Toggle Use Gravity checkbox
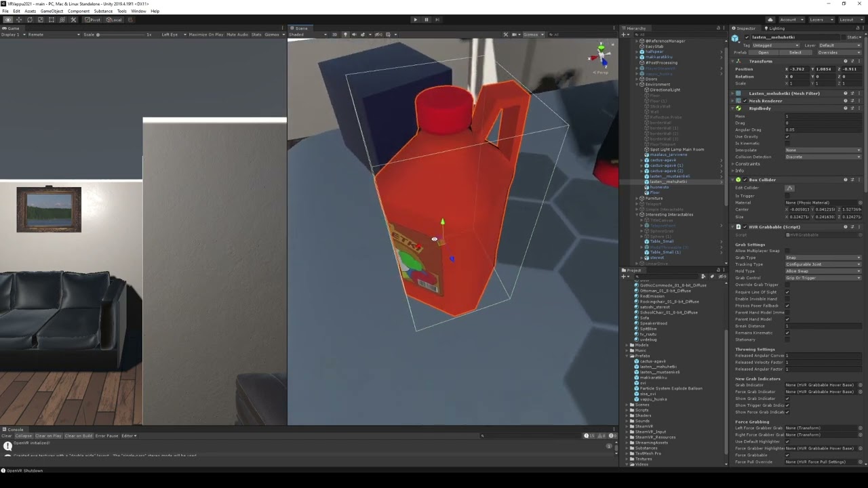This screenshot has width=868, height=488. [x=787, y=137]
